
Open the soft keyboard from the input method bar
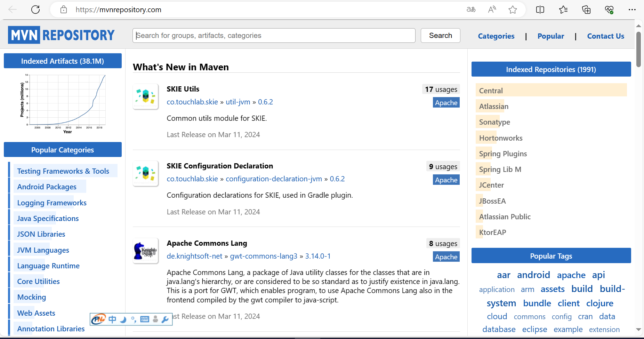pyautogui.click(x=145, y=319)
